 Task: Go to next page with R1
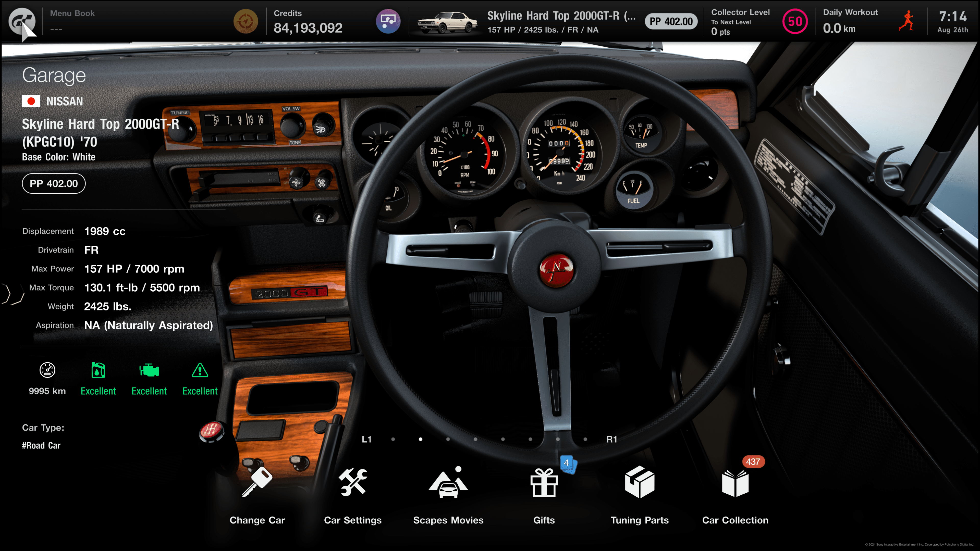[611, 439]
